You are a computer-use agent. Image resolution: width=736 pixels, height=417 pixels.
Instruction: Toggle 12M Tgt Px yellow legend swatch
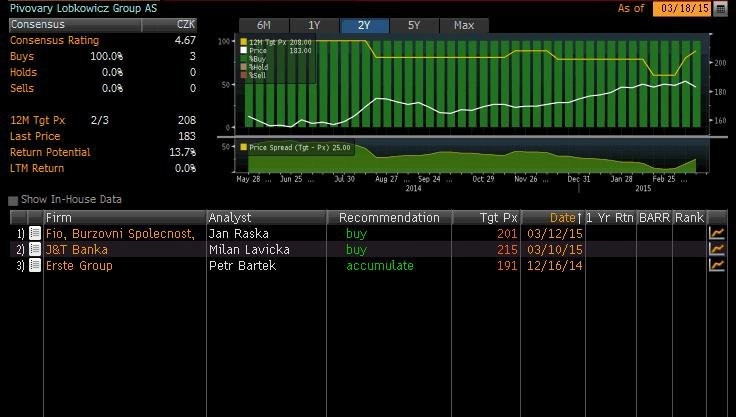(x=243, y=42)
